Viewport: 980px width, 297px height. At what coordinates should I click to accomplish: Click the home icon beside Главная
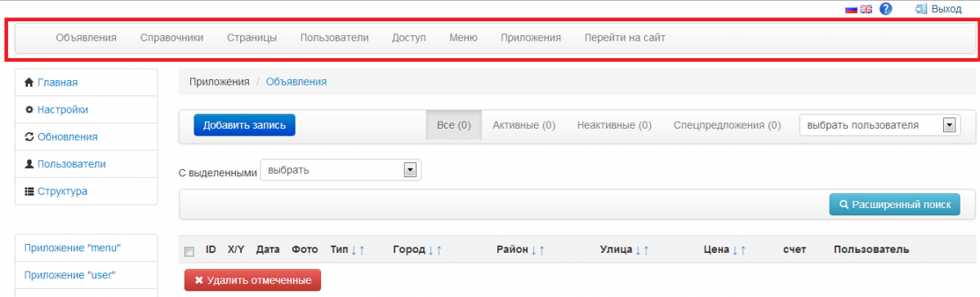coord(29,82)
